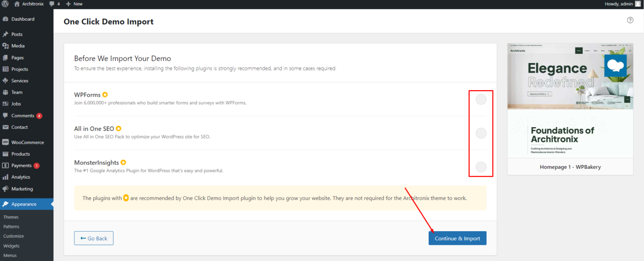This screenshot has height=261, width=644.
Task: Click the plus New icon in admin bar
Action: pos(68,4)
